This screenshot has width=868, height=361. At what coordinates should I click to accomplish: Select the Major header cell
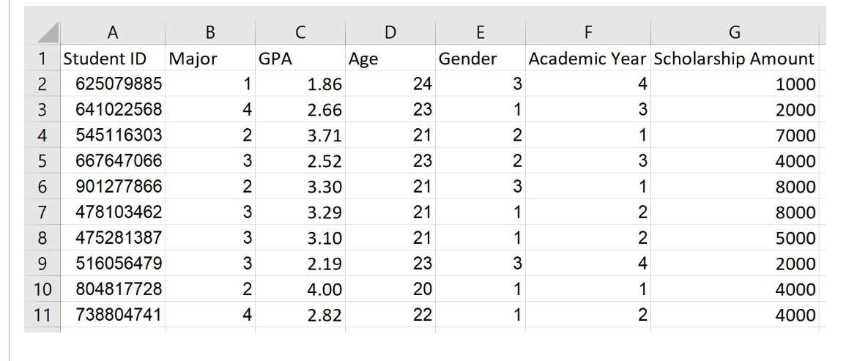point(209,58)
